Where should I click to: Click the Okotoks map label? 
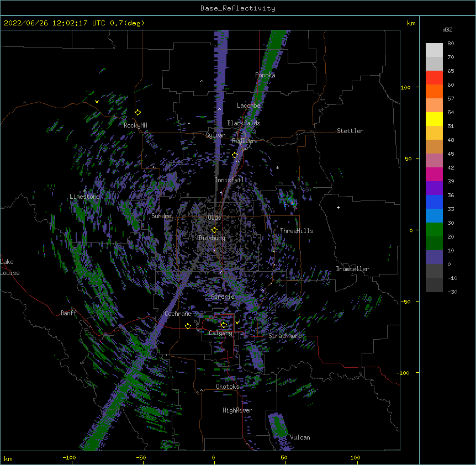click(x=228, y=387)
